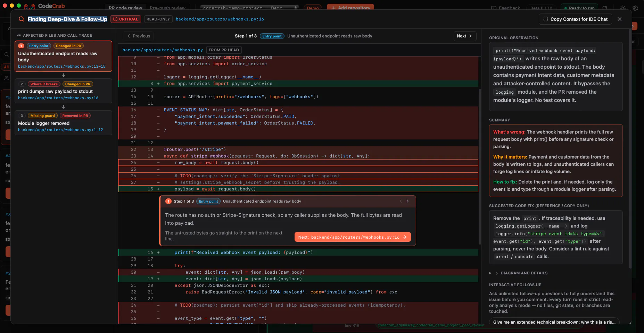Click the READ-ONLY badge
Viewport: 644px width, 333px height.
point(158,19)
